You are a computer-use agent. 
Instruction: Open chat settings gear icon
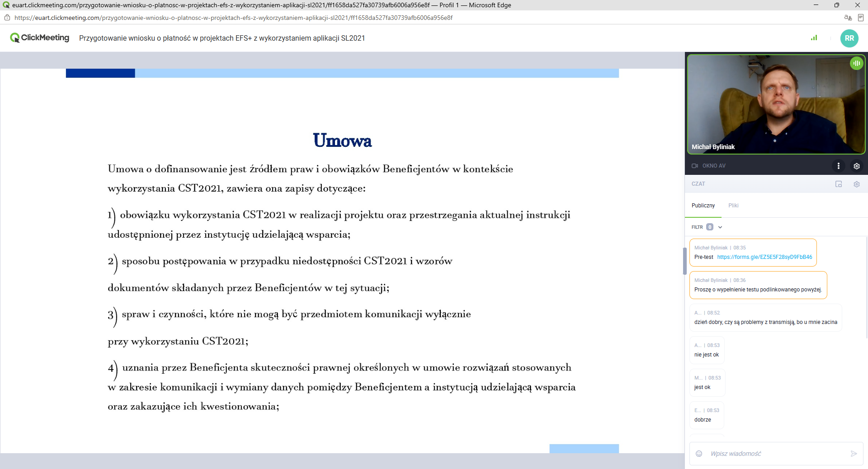pos(856,184)
